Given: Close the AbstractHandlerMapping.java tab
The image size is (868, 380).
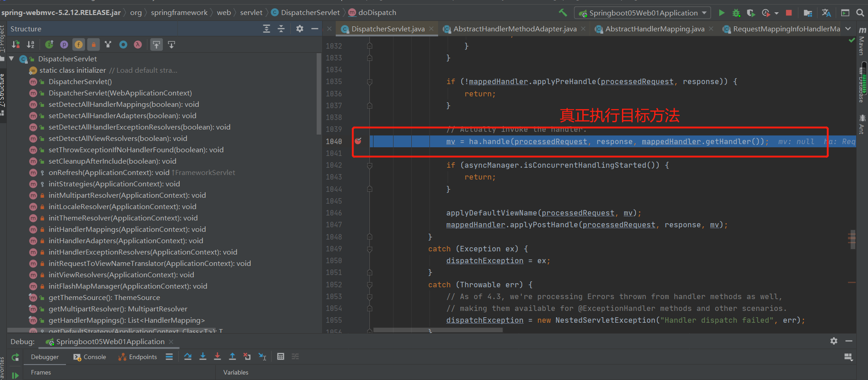Looking at the screenshot, I should [x=711, y=29].
